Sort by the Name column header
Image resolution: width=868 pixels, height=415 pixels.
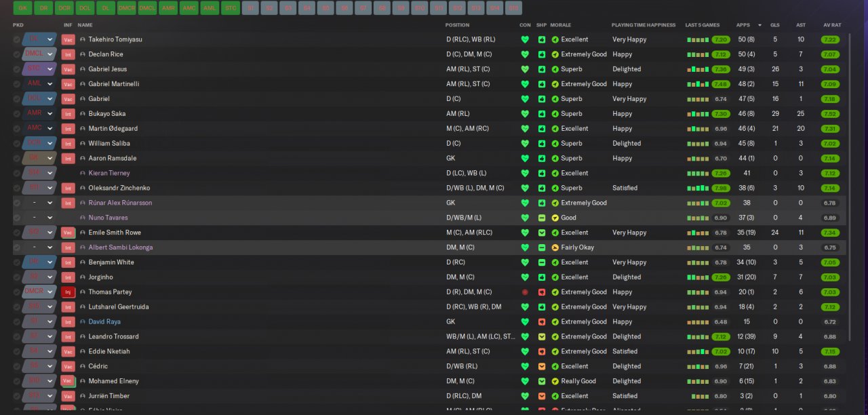pyautogui.click(x=85, y=25)
